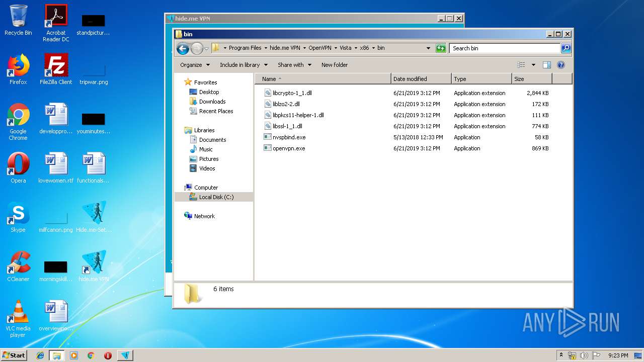Select the Opera desktop icon

click(18, 168)
